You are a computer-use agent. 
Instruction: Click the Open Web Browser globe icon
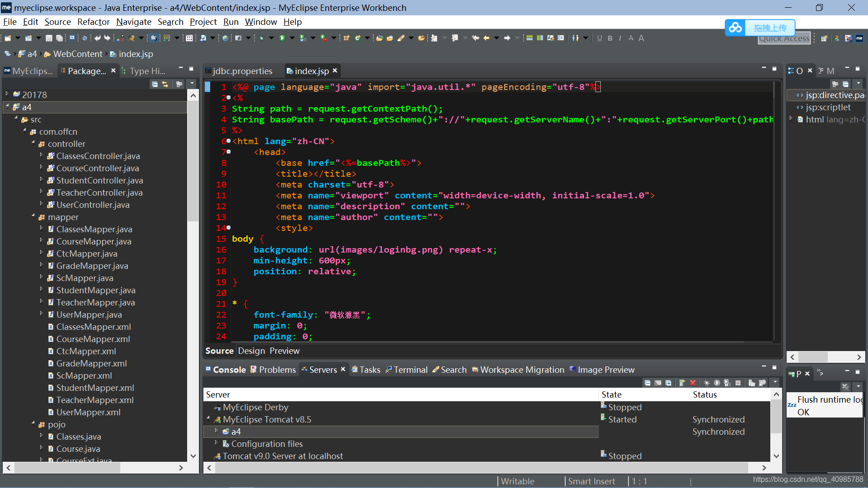(225, 38)
